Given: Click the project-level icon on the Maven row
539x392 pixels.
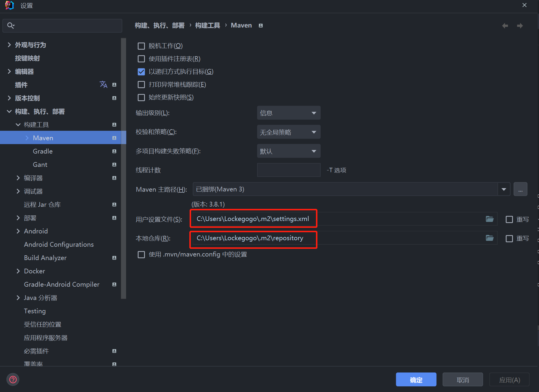Looking at the screenshot, I should coord(114,138).
